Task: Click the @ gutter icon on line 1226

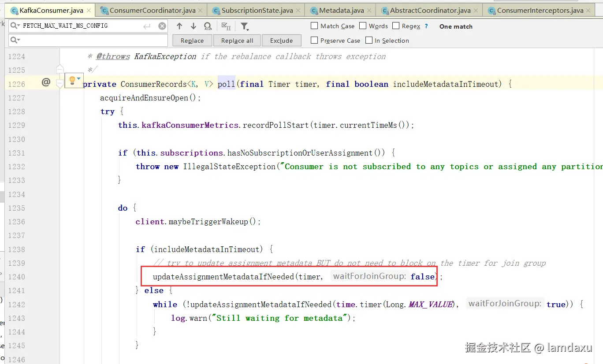Action: click(46, 82)
